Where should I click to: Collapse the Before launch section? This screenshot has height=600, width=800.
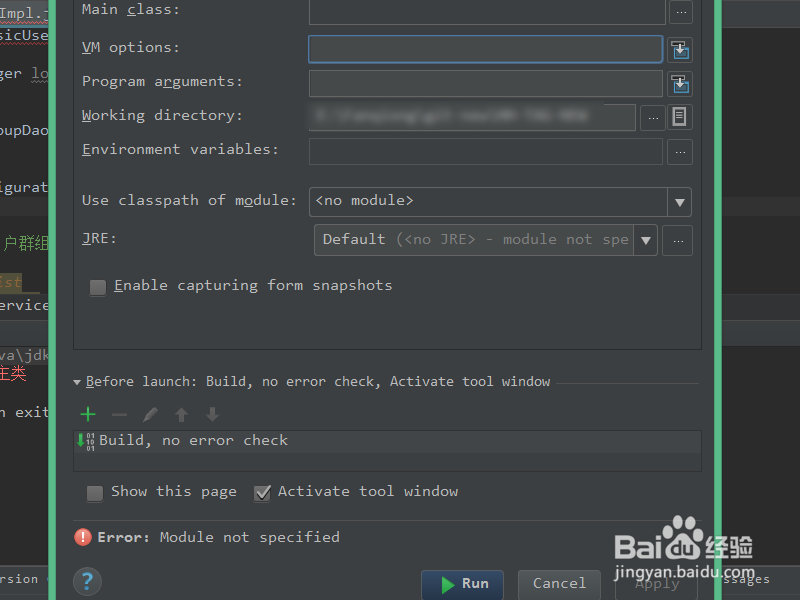[77, 381]
